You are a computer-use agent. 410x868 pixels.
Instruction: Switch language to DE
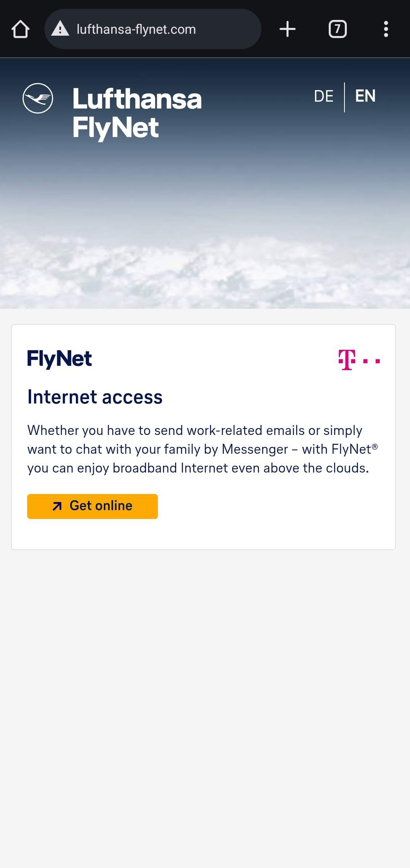click(x=323, y=96)
